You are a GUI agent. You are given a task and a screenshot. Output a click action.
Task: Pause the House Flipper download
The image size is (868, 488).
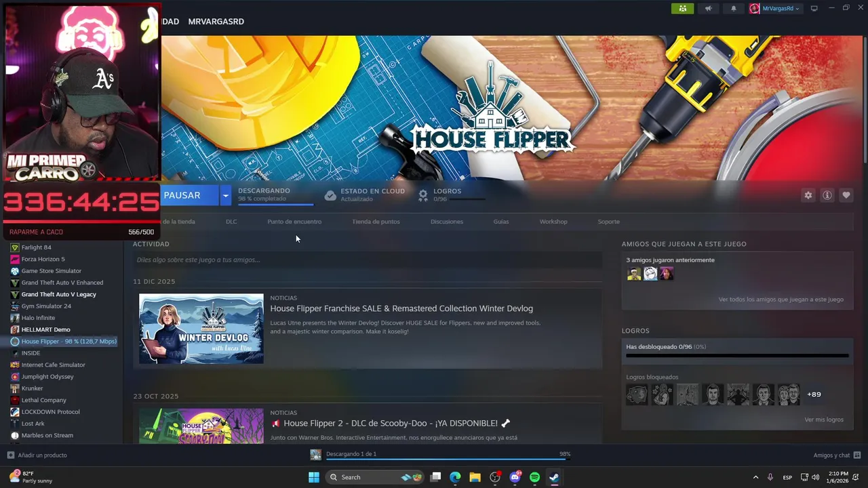(x=182, y=195)
